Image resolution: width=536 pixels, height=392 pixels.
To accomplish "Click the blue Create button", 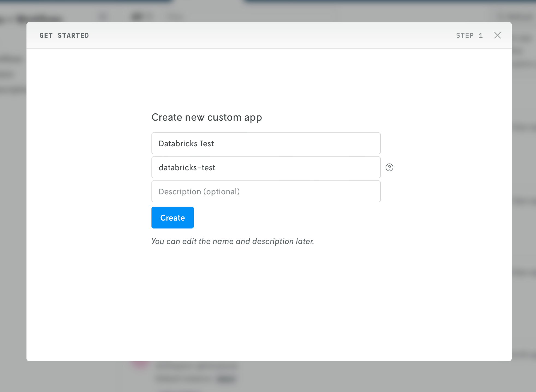I will coord(172,217).
